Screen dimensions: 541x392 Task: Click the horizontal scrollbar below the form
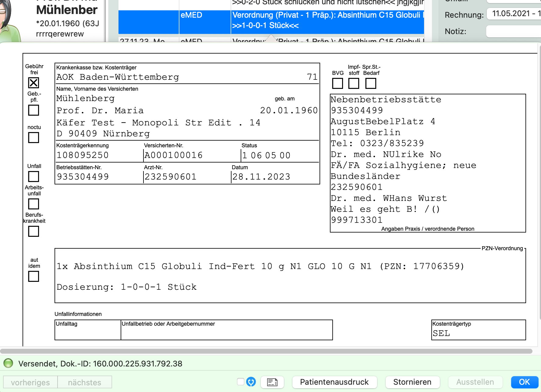(266, 351)
